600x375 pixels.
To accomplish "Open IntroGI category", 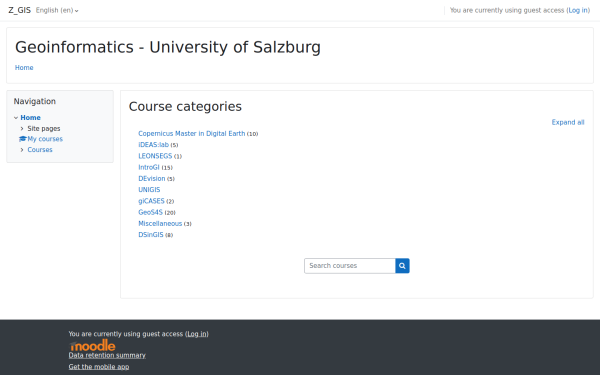I will coord(149,167).
